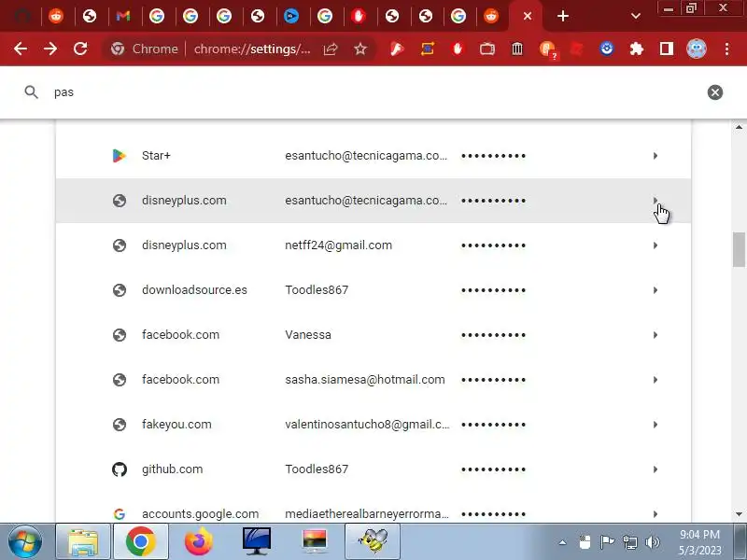
Task: Open the red hand ad blocker extension
Action: point(458,49)
